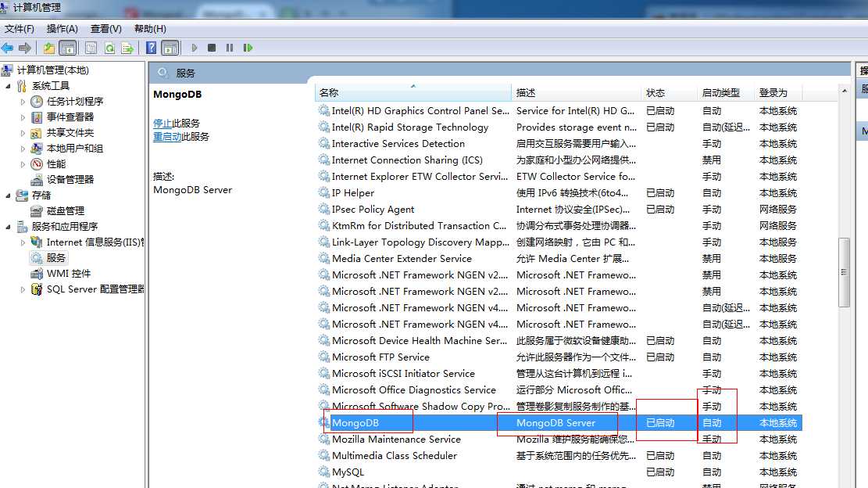Open the 查看(V) menu
This screenshot has height=488, width=868.
click(x=105, y=29)
